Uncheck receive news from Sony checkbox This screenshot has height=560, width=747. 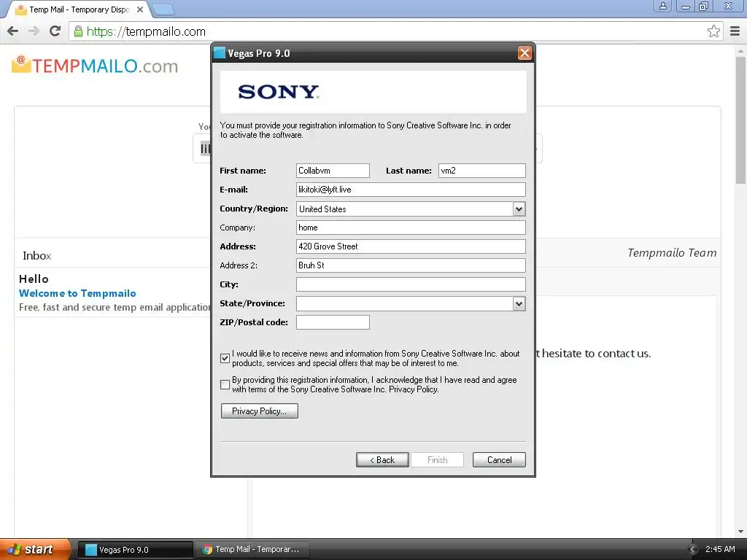click(225, 359)
